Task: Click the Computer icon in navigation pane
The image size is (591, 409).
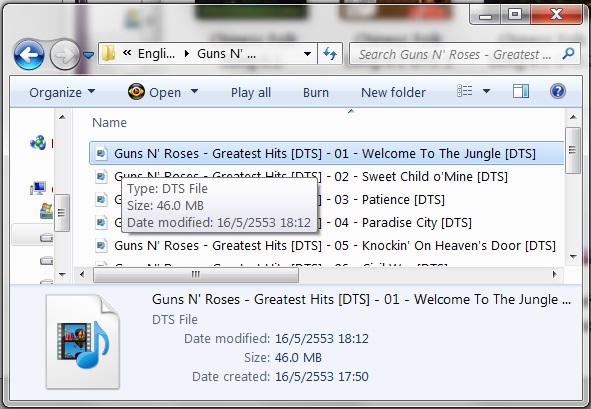Action: 38,188
